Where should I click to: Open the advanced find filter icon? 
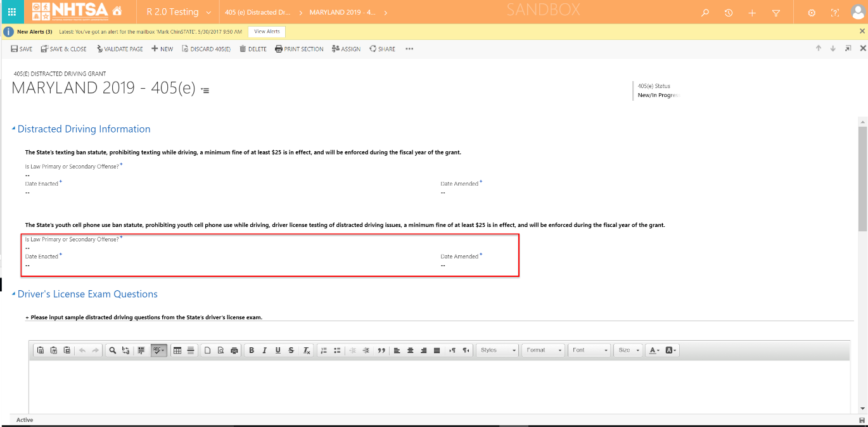coord(776,13)
